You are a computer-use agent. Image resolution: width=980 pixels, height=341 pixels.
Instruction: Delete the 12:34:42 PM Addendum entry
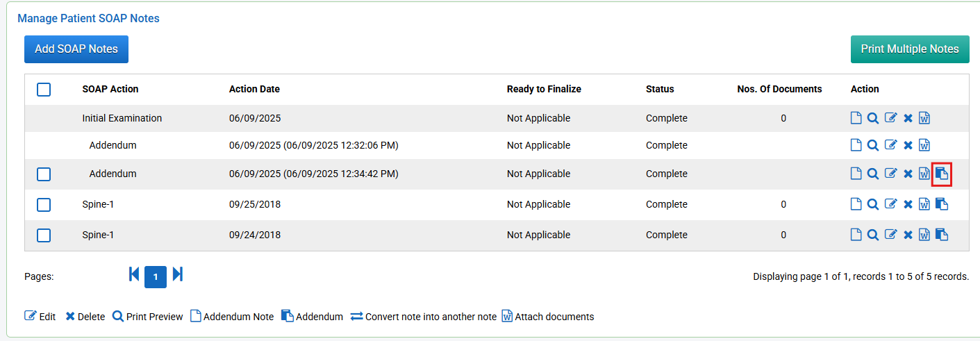(908, 174)
